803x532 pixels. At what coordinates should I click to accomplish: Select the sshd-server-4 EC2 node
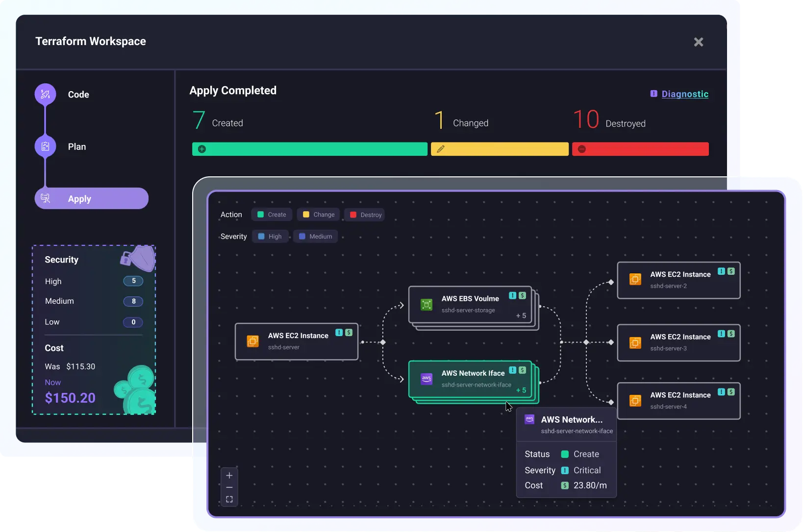click(x=678, y=401)
